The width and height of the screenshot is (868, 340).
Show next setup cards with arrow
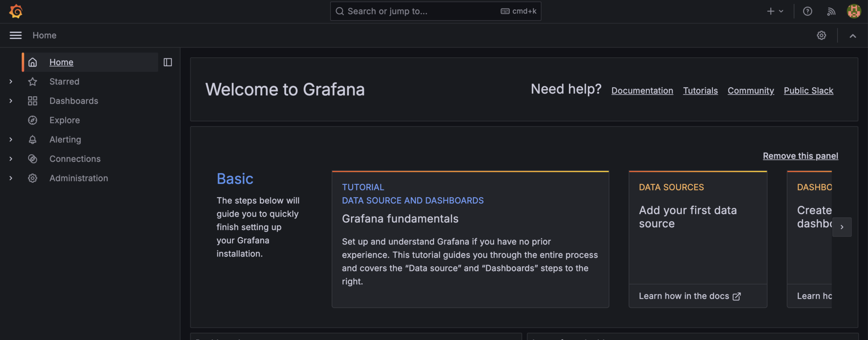[842, 227]
